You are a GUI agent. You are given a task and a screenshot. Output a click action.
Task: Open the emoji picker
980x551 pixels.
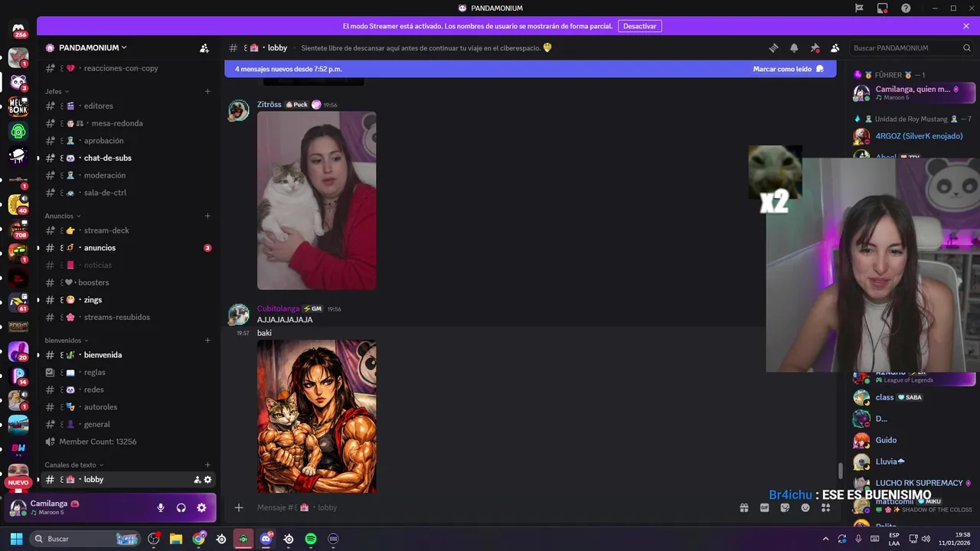(x=805, y=507)
